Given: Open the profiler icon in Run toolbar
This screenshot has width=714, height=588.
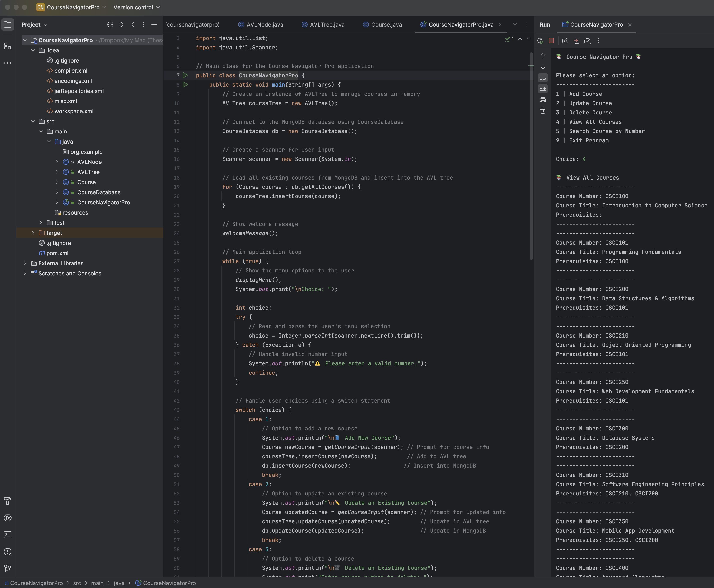Looking at the screenshot, I should point(588,41).
